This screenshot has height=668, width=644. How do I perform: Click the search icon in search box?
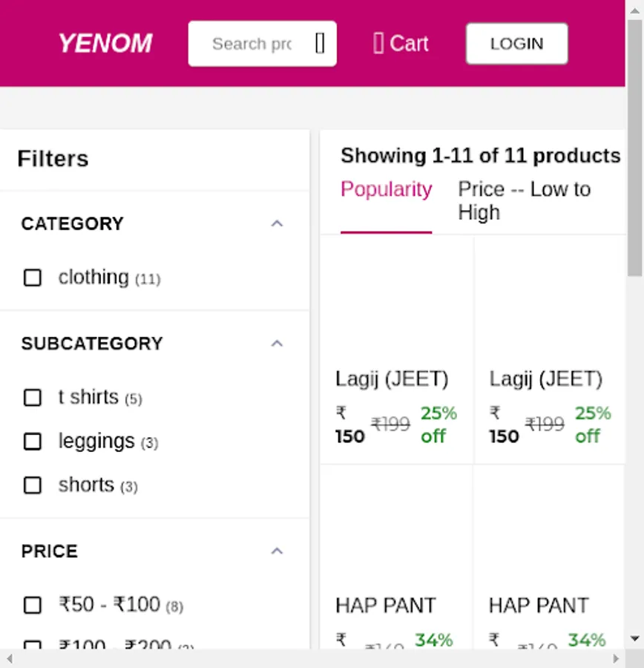click(x=320, y=44)
